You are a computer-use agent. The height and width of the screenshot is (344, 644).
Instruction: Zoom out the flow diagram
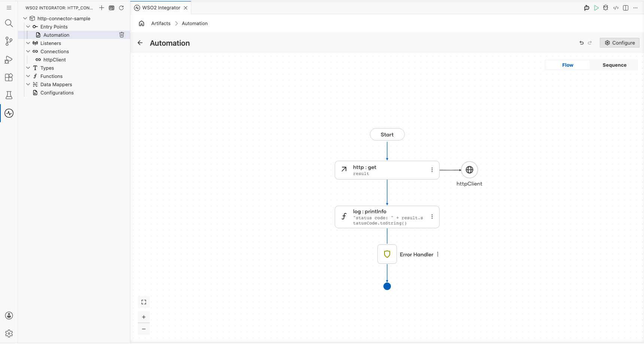(x=144, y=329)
